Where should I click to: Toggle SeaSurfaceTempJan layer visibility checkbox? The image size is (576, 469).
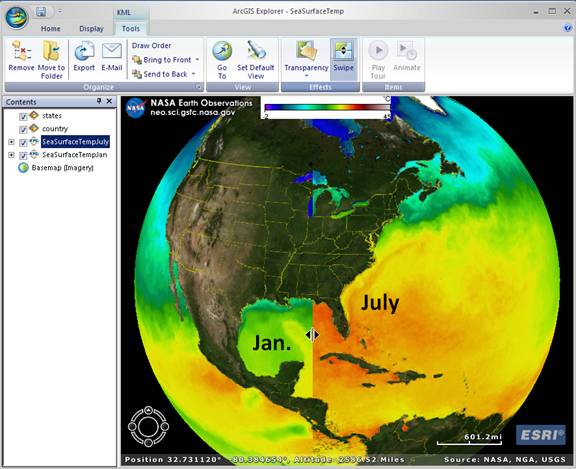coord(23,155)
